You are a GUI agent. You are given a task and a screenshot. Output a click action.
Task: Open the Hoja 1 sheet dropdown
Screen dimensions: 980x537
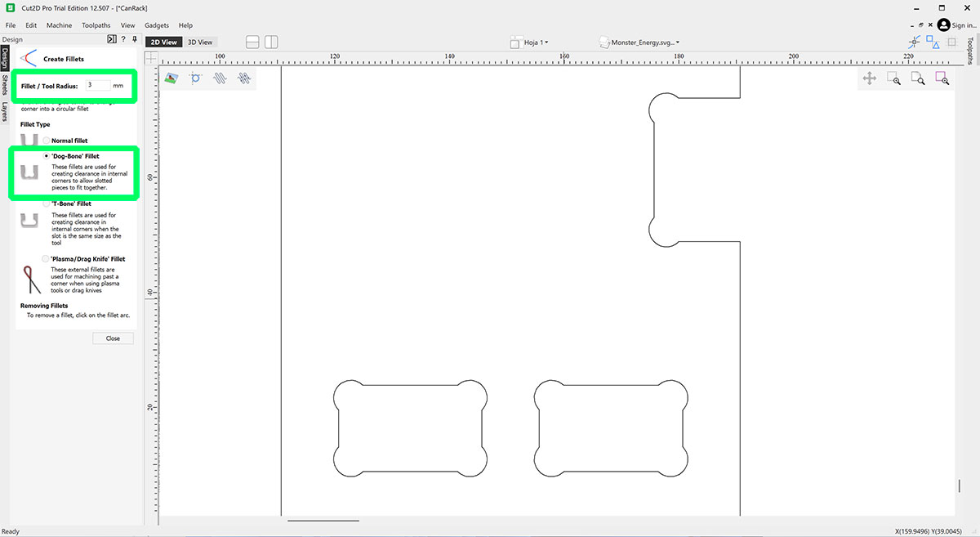click(x=537, y=42)
